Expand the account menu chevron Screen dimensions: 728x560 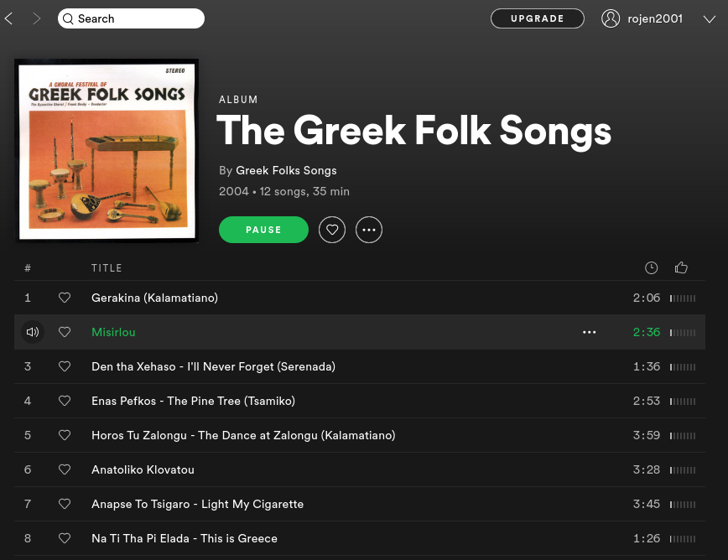tap(709, 19)
